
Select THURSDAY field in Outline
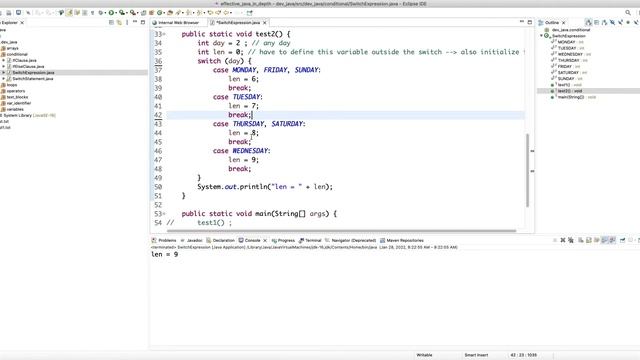pyautogui.click(x=569, y=60)
